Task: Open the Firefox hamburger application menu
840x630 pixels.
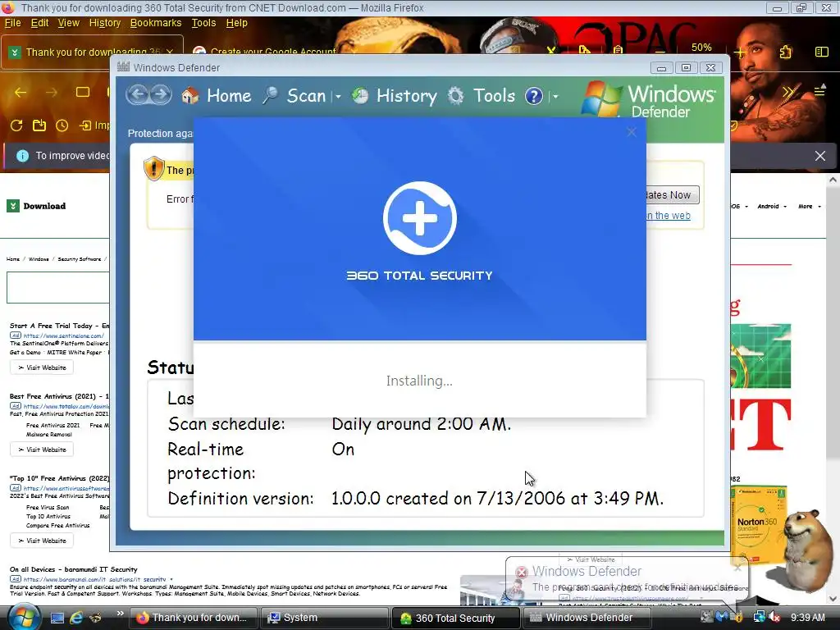Action: 819,91
